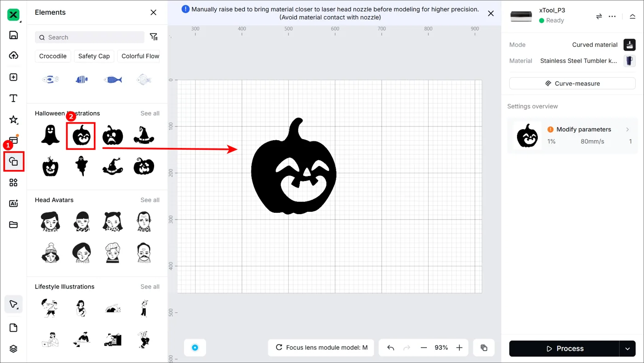Screen dimensions: 644x363
Task: Select the smiling pumpkin Halloween illustration thumbnail
Action: (x=81, y=136)
